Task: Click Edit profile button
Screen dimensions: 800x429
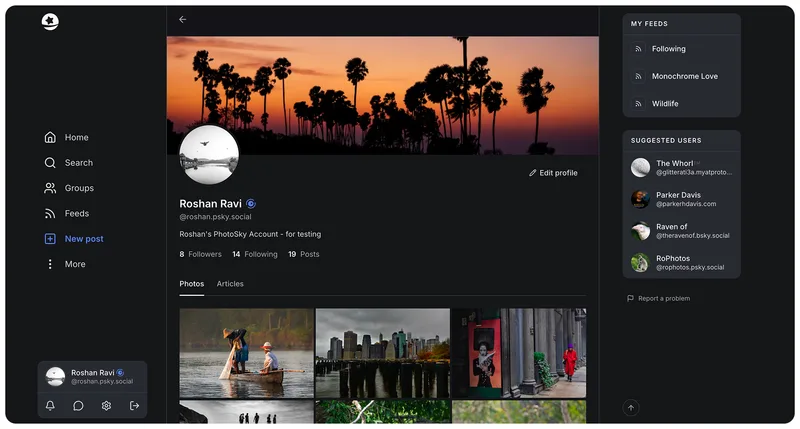Action: point(553,173)
